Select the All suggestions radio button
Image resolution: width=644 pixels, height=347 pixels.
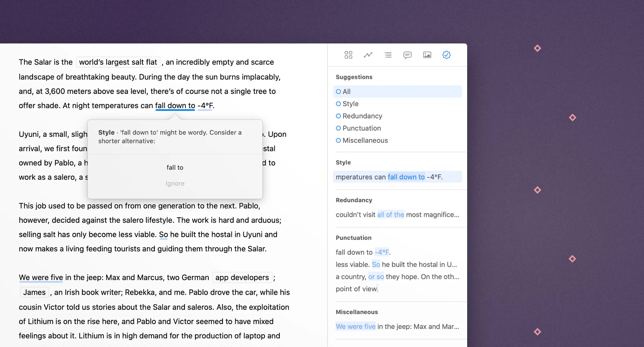point(339,91)
